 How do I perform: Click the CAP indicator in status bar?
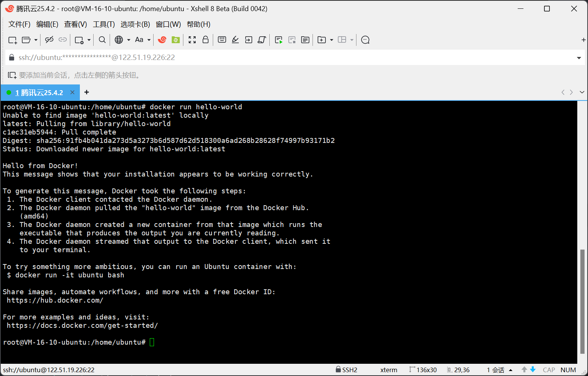[549, 370]
